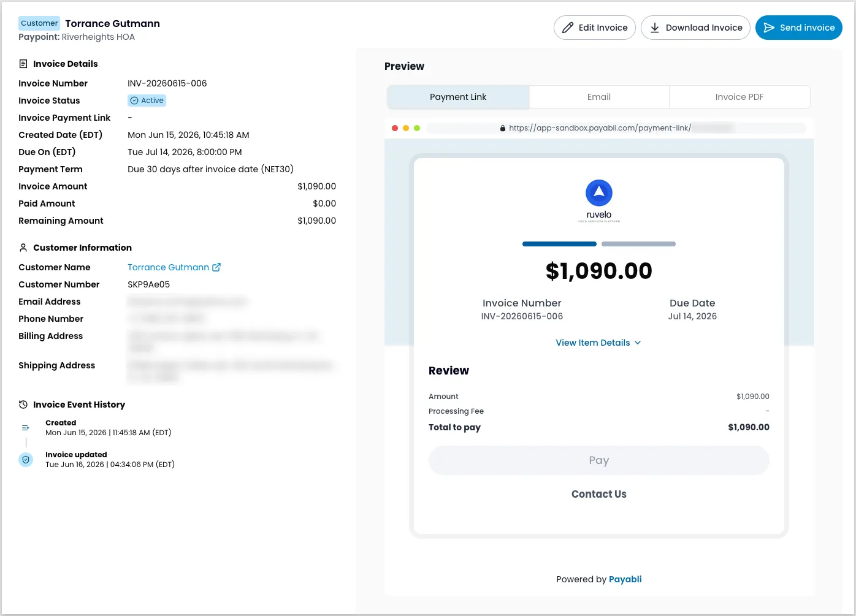
Task: Click the paper plane send icon
Action: click(x=769, y=28)
